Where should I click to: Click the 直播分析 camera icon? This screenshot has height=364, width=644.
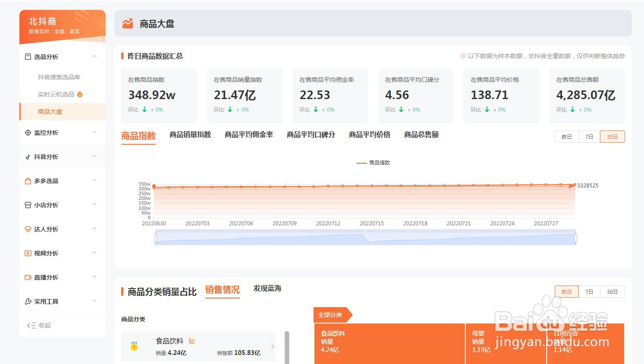point(28,277)
